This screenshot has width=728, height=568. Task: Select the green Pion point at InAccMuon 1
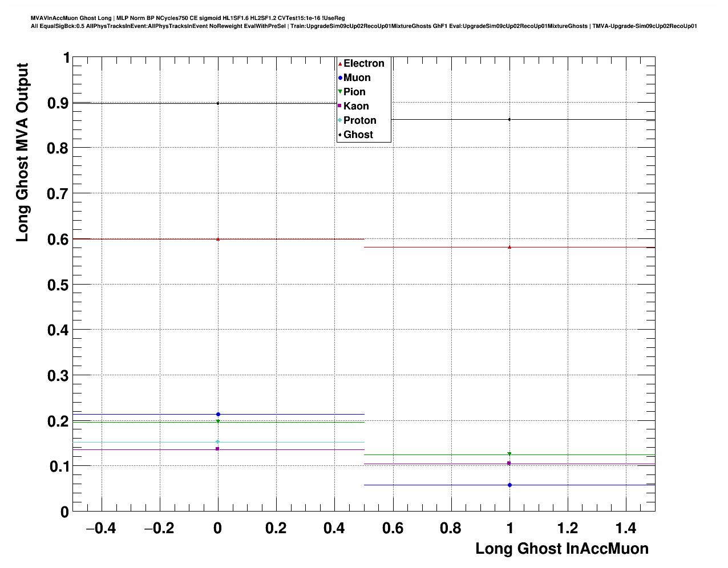(x=509, y=454)
